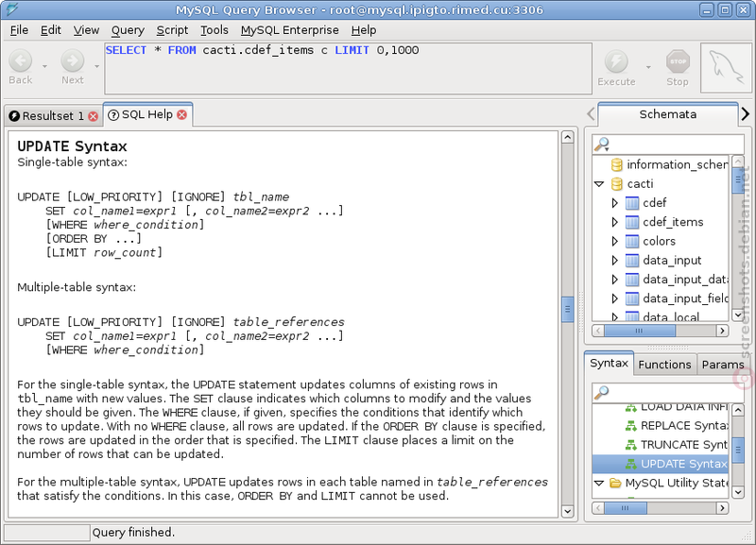756x545 pixels.
Task: Open the View menu
Action: pos(86,30)
